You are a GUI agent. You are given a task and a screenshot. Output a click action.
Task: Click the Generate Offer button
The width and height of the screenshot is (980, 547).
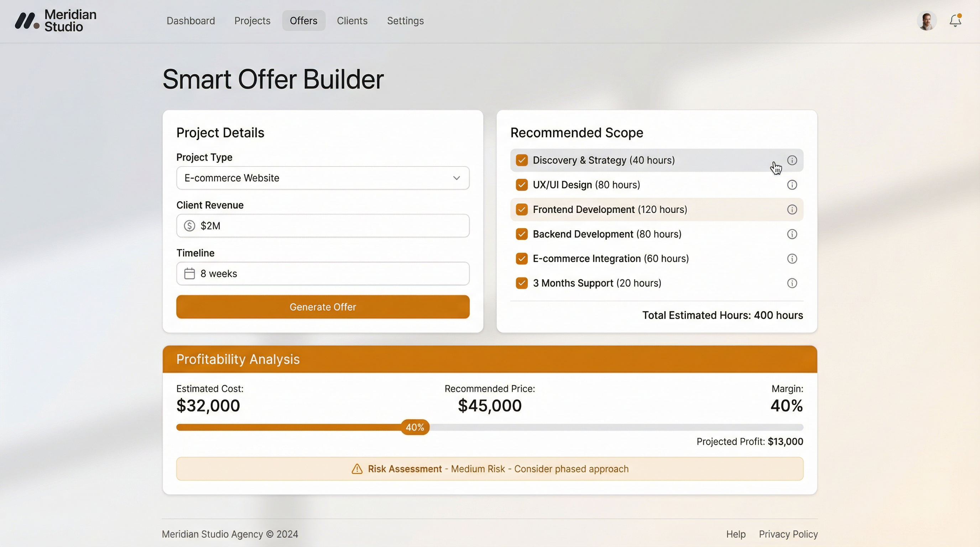coord(323,307)
